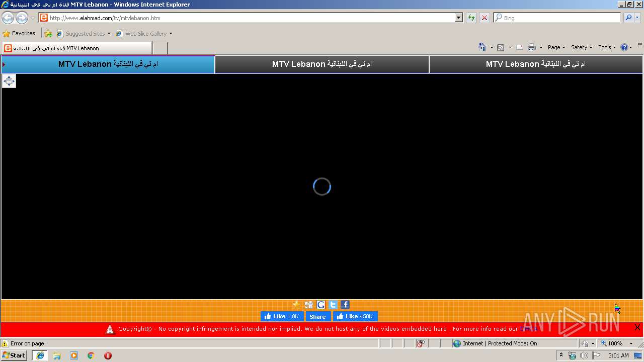Click the Facebook Like 1.8K button
This screenshot has width=644, height=362.
pos(282,316)
